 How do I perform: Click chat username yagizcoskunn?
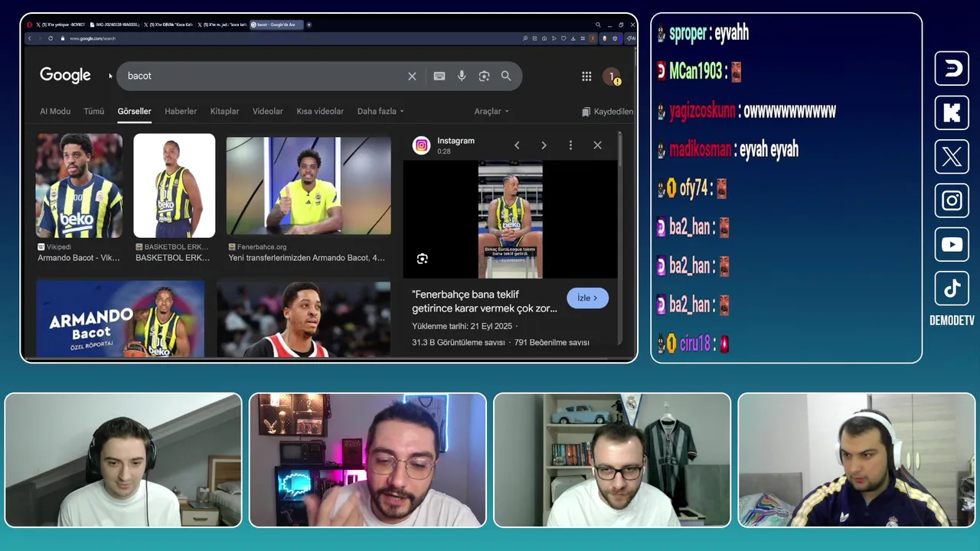pos(702,111)
